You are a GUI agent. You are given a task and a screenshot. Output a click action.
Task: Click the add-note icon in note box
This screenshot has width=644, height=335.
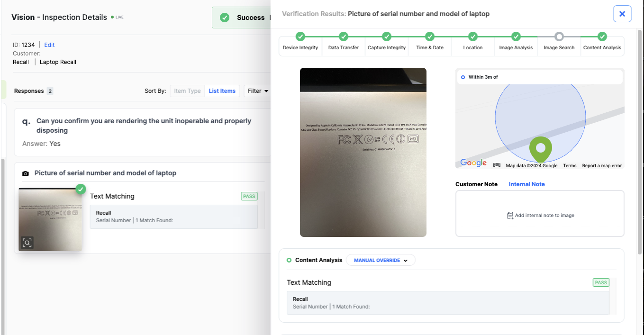[x=510, y=216]
